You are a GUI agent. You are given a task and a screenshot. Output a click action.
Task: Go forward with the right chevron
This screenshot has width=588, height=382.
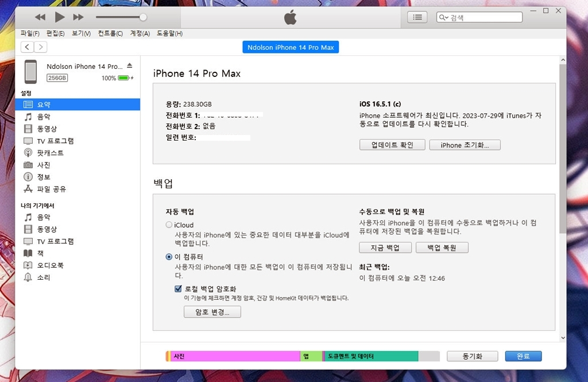pos(41,47)
